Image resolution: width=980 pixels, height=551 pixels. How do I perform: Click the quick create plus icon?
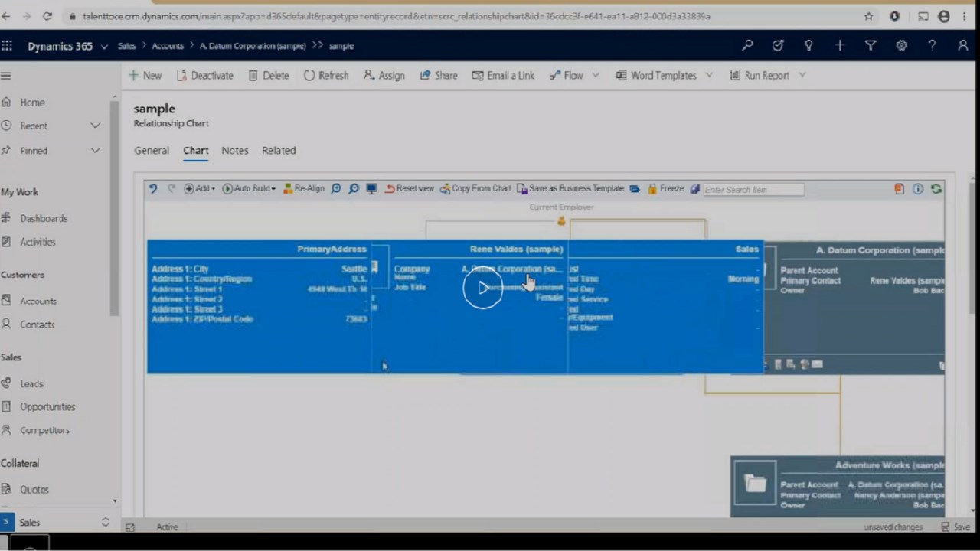click(x=840, y=46)
